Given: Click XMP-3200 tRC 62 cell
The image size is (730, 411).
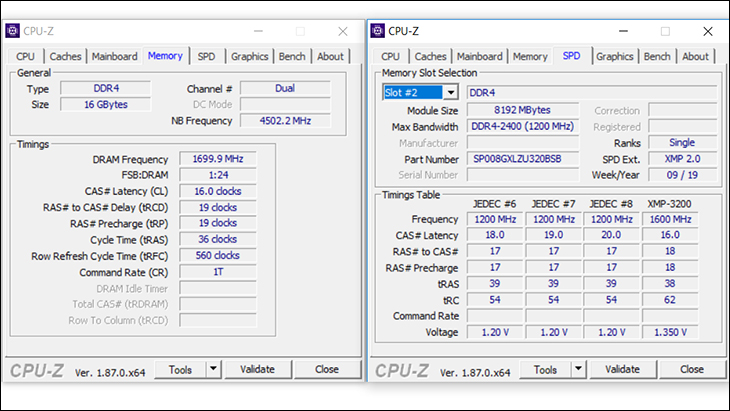Looking at the screenshot, I should coord(670,300).
